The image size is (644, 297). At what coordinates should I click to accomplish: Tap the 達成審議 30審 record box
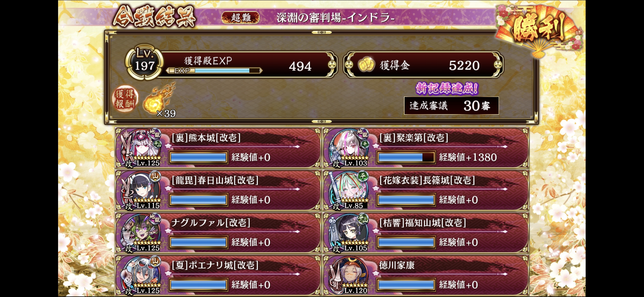coord(451,105)
